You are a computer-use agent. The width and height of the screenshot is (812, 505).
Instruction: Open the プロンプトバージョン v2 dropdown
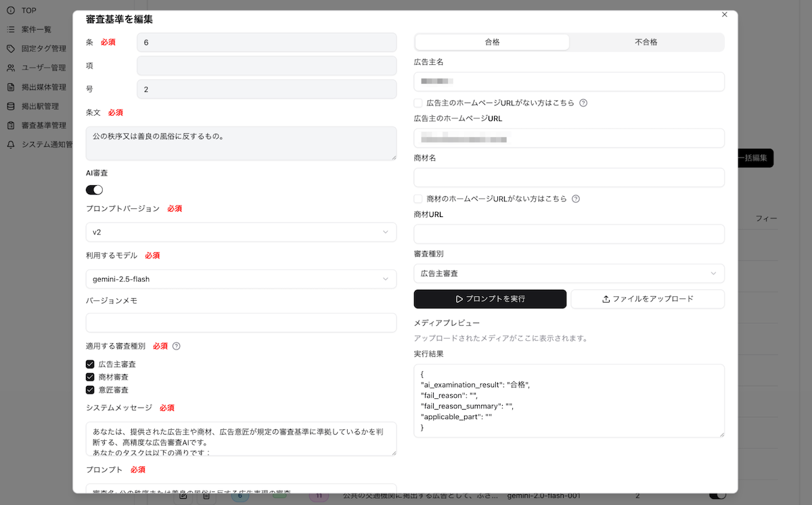coord(241,232)
